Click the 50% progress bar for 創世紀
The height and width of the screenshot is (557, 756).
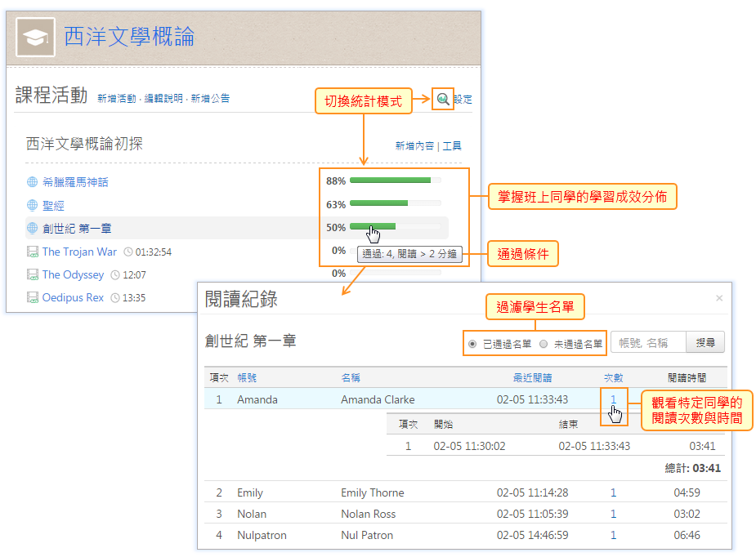(x=373, y=227)
